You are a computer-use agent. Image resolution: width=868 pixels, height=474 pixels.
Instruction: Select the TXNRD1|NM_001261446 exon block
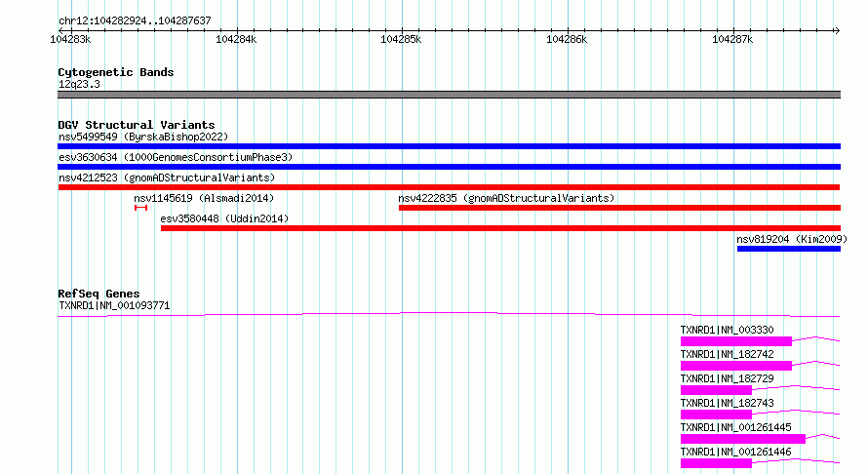tap(716, 463)
